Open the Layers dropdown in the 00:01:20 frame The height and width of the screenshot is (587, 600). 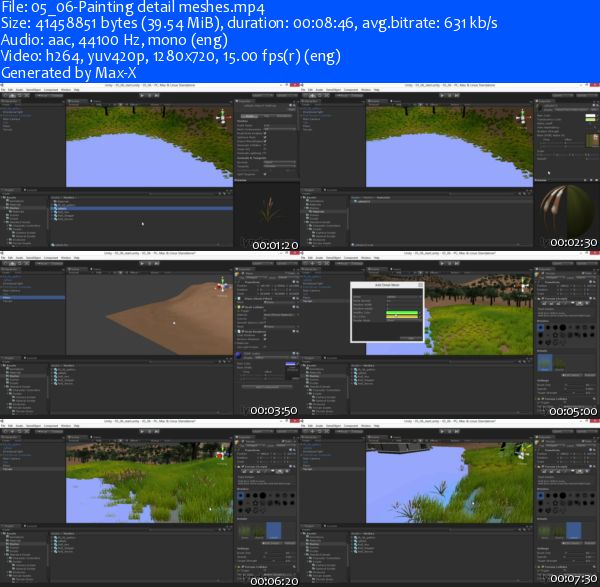[x=263, y=95]
